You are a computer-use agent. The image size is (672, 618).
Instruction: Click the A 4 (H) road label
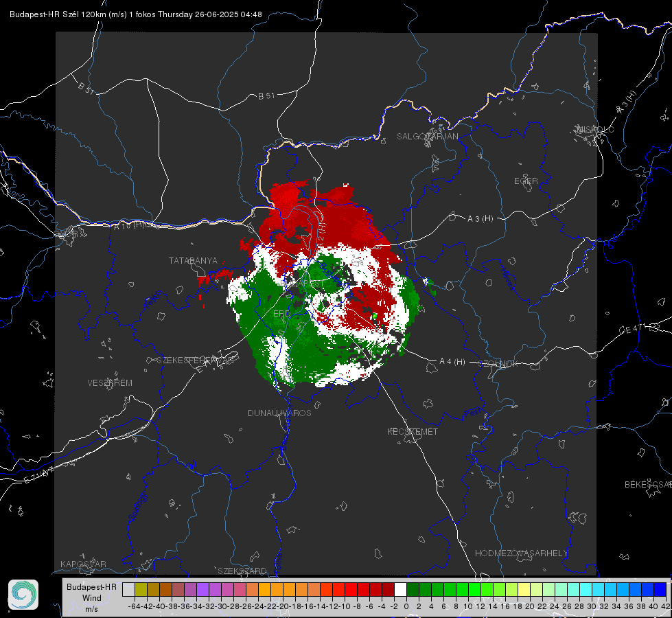tap(452, 362)
